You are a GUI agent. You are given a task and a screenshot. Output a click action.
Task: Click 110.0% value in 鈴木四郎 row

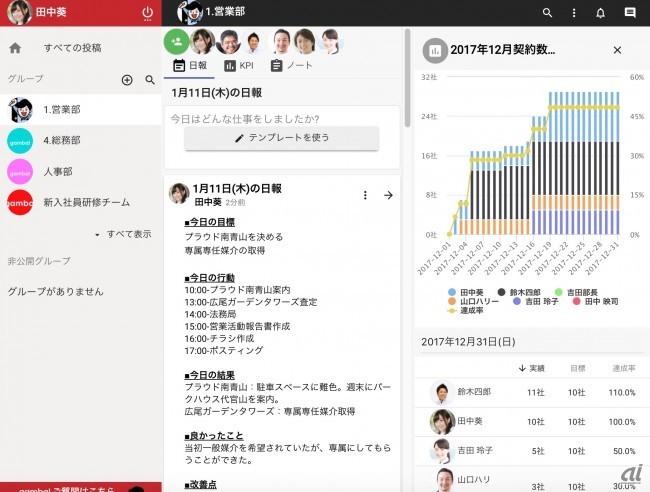click(x=622, y=393)
